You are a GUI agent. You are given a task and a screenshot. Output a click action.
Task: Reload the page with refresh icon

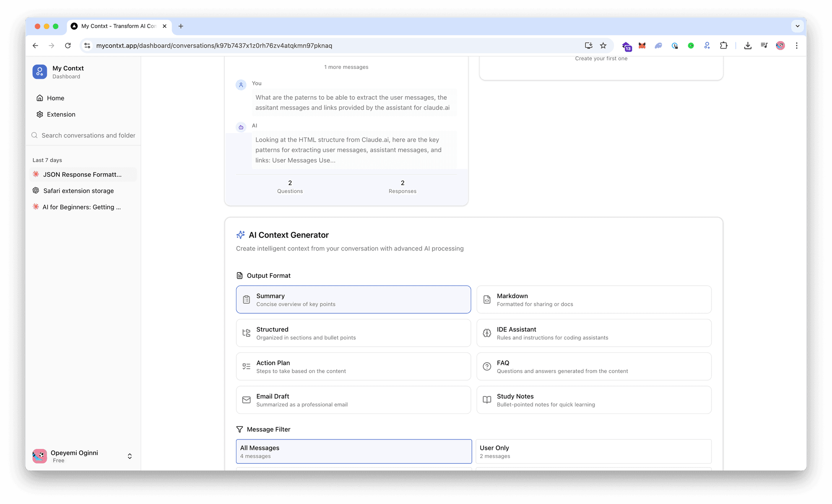tap(68, 46)
